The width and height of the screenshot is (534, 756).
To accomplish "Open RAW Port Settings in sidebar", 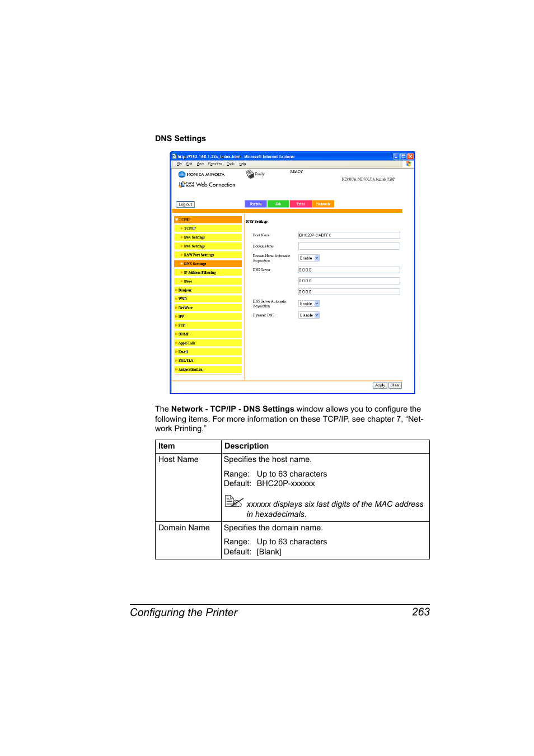I will point(208,255).
